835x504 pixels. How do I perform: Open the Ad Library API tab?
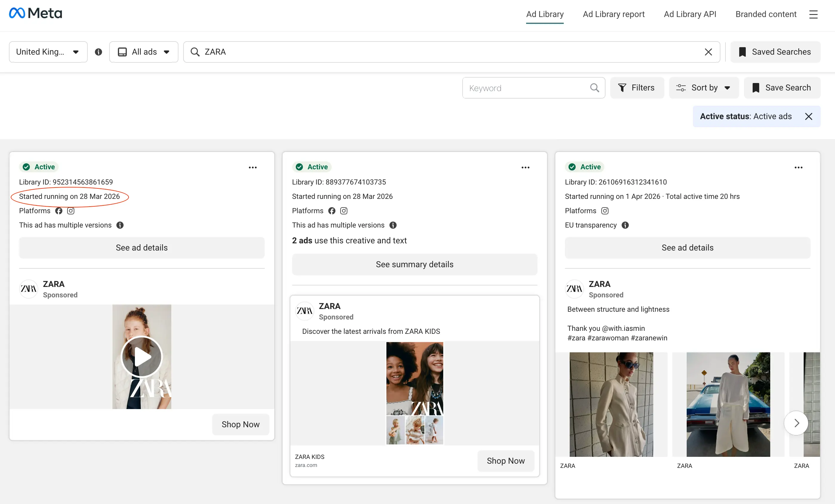[x=690, y=14]
